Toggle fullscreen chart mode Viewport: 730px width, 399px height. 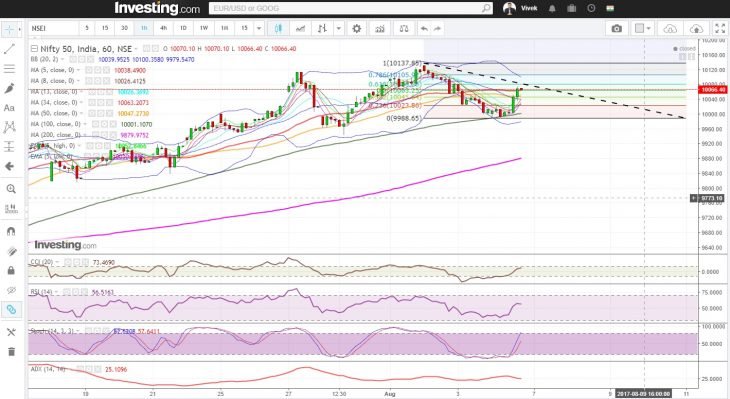pos(720,28)
